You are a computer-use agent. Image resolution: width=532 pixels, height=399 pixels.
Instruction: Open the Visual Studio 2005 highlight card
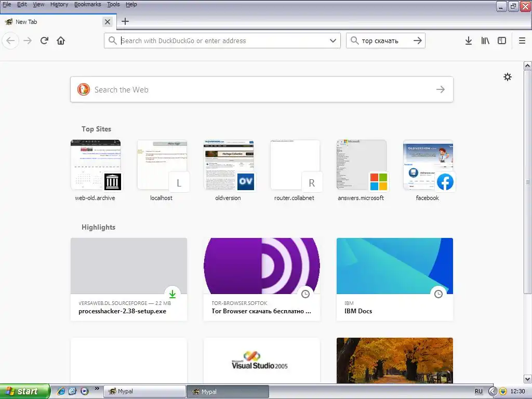[262, 361]
